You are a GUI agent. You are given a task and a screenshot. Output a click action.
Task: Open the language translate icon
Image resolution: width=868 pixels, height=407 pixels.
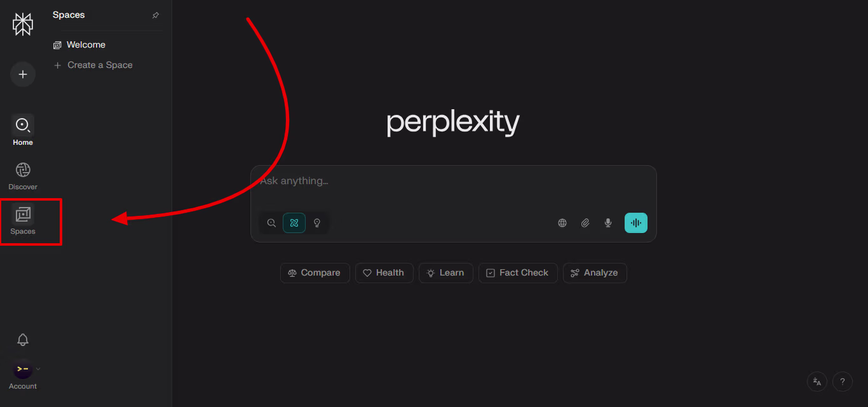pyautogui.click(x=817, y=382)
